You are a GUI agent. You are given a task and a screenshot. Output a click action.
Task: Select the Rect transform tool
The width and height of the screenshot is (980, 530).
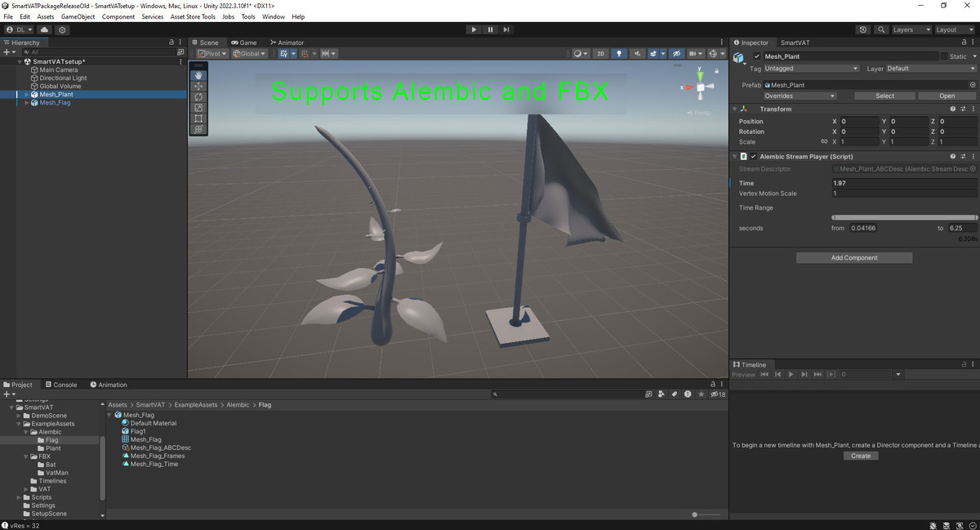[x=198, y=118]
